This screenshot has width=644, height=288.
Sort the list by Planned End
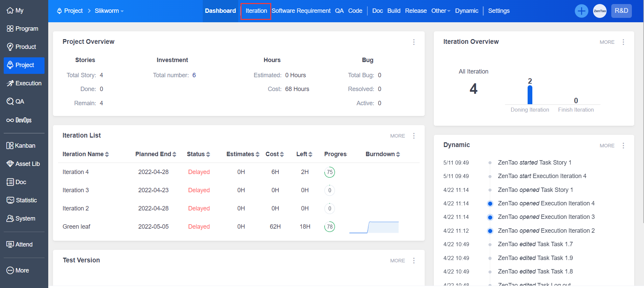156,154
